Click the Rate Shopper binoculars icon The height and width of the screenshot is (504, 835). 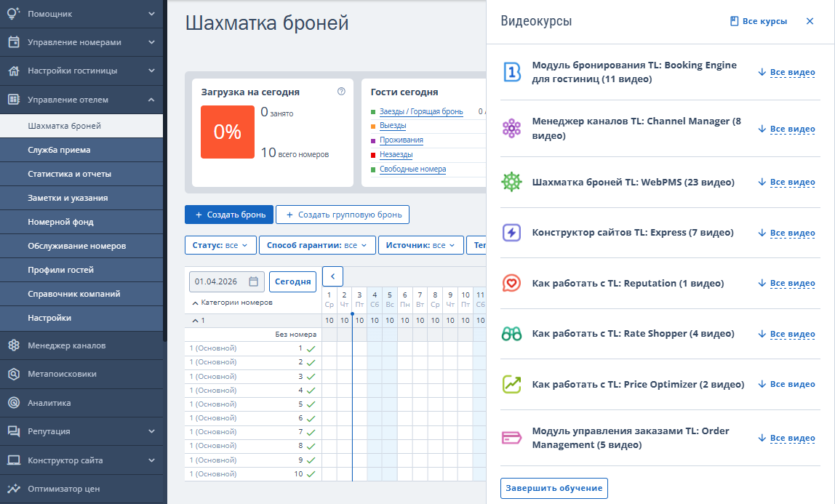(512, 334)
